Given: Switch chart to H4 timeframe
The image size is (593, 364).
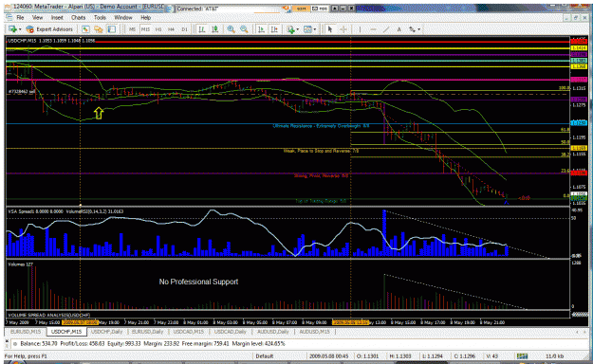Looking at the screenshot, I should 172,29.
